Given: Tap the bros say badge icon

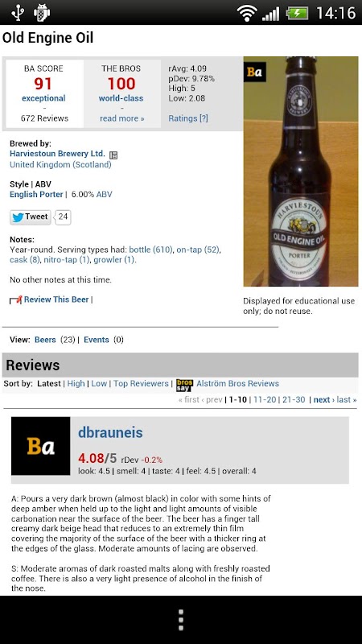Looking at the screenshot, I should [x=184, y=385].
